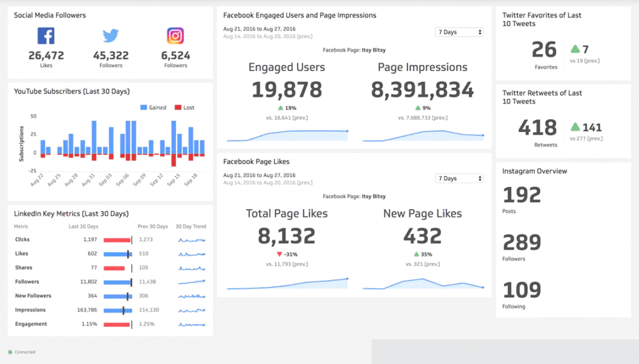
Task: Click the green Connected status indicator
Action: click(x=11, y=352)
